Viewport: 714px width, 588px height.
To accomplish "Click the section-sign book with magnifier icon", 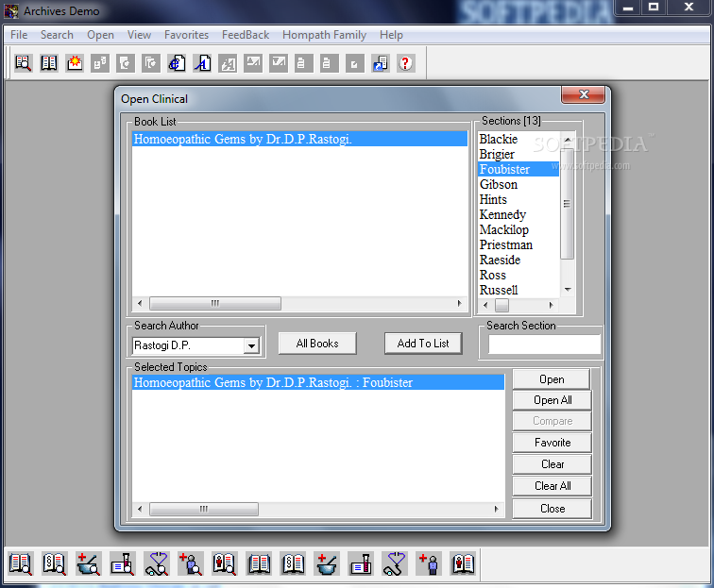I will (54, 563).
